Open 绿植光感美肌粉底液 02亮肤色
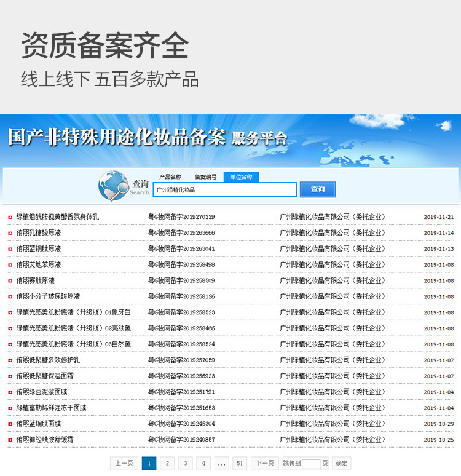Viewport: 461px width, 476px height. (73, 328)
